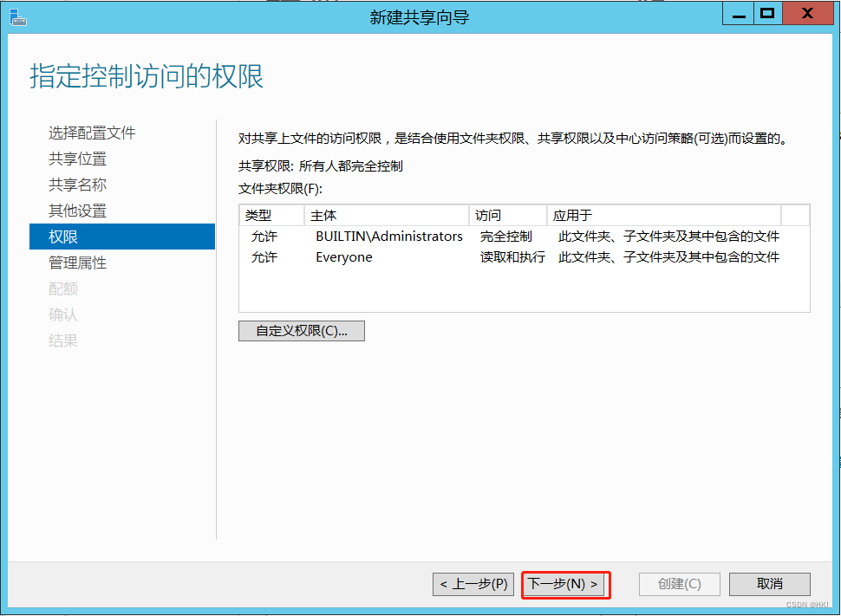Click the 应用于 column header
Screen dimensions: 841x616
coord(664,216)
